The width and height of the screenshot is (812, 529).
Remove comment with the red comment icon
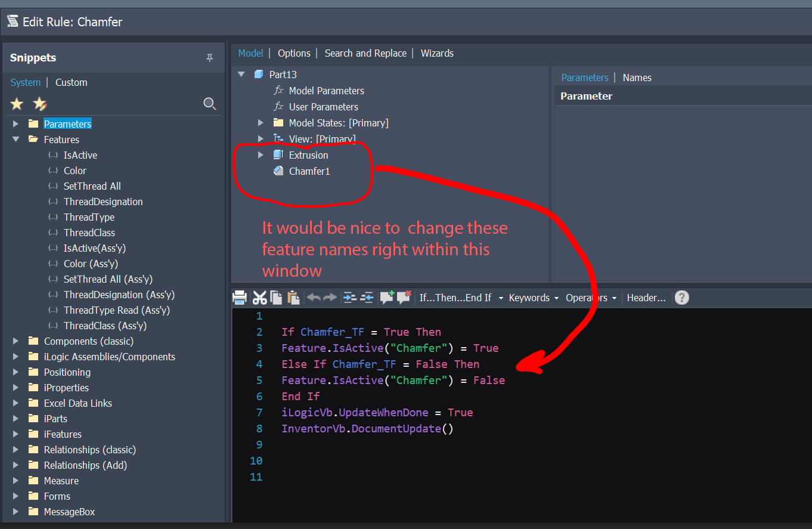[x=405, y=297]
